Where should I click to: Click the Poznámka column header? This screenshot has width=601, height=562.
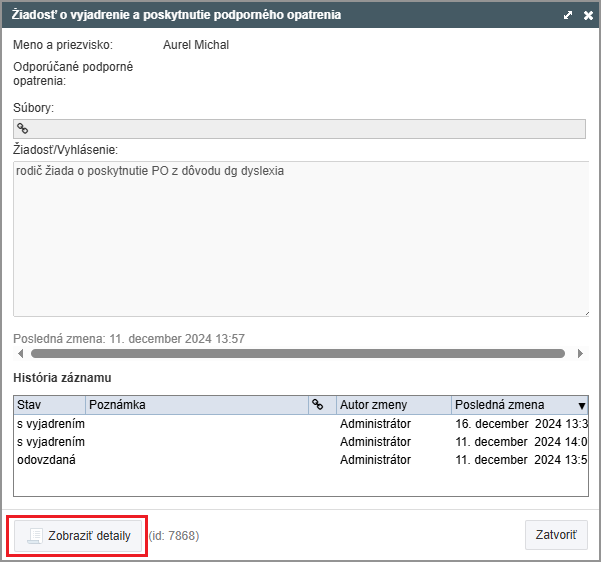(x=196, y=405)
